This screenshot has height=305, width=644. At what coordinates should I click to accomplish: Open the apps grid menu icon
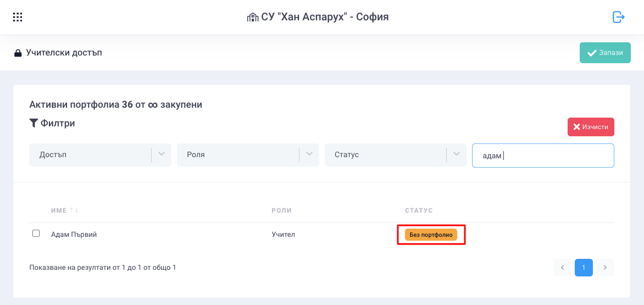17,17
